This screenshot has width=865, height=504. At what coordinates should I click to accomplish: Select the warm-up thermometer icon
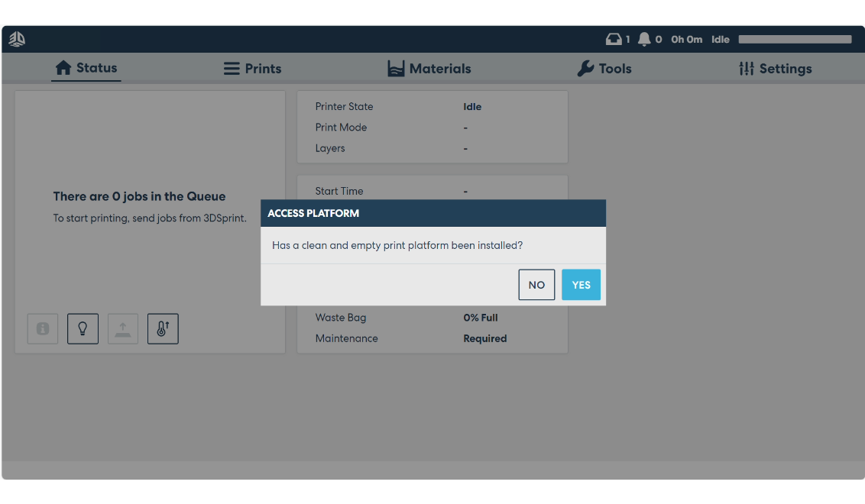tap(163, 328)
